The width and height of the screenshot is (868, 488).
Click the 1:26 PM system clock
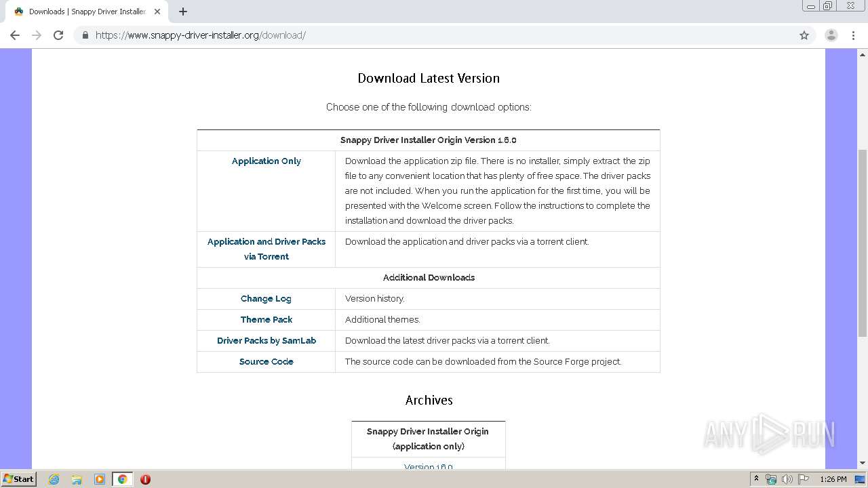click(x=833, y=479)
